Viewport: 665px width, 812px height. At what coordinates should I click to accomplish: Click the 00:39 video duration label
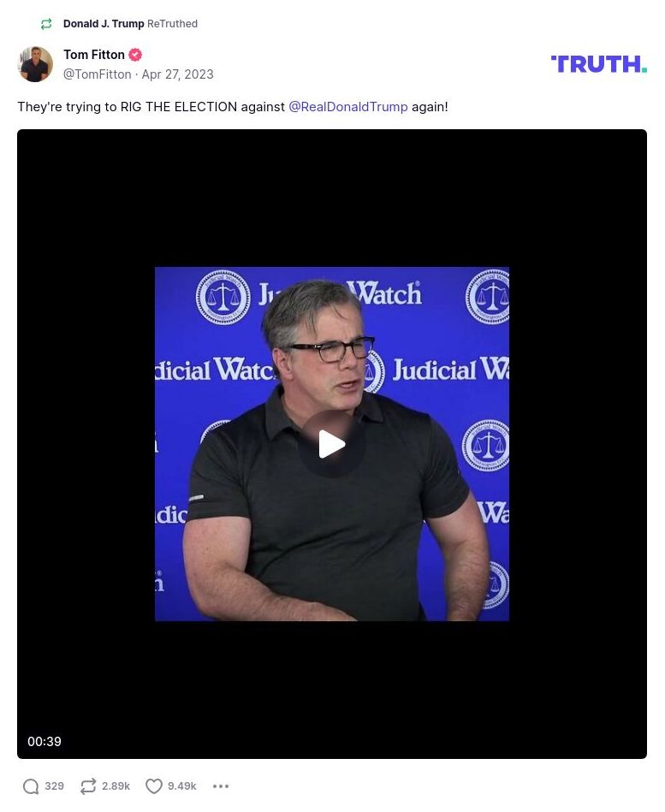tap(45, 742)
